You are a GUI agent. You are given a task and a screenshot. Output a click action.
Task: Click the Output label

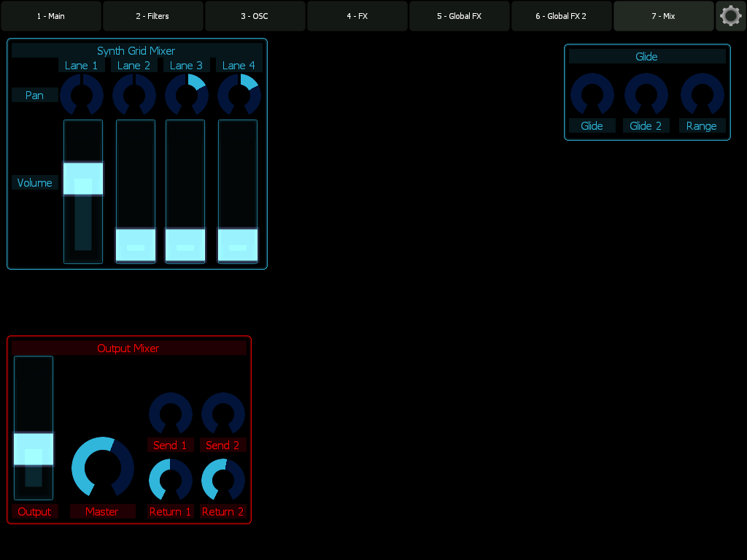(35, 511)
